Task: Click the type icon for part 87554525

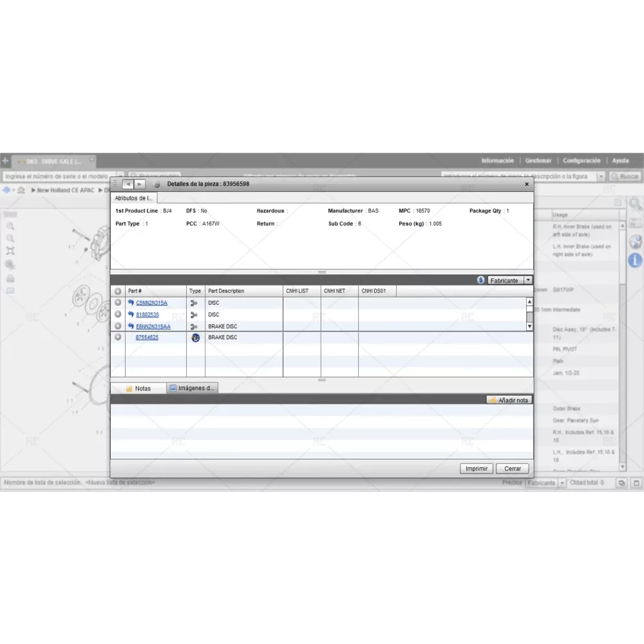Action: (x=195, y=337)
